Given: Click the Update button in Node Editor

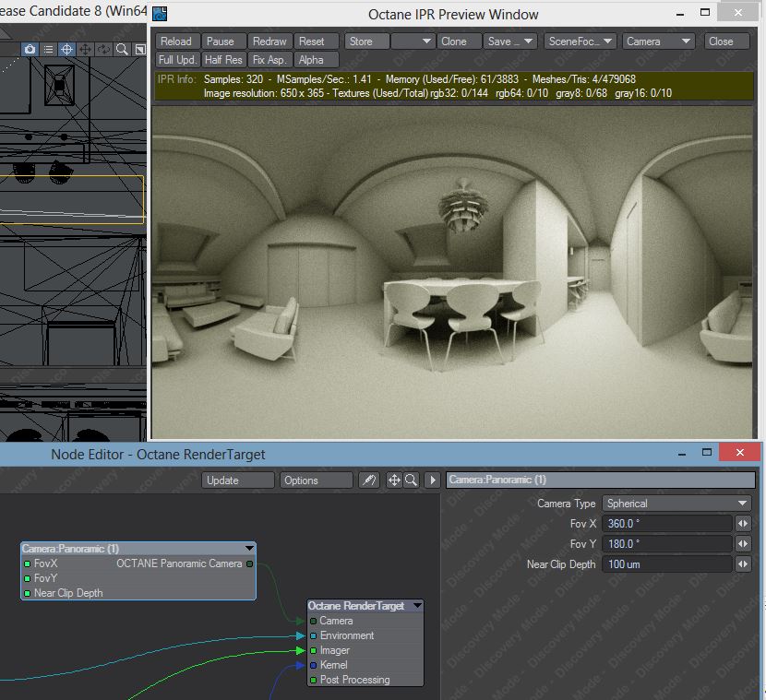Looking at the screenshot, I should click(x=238, y=481).
